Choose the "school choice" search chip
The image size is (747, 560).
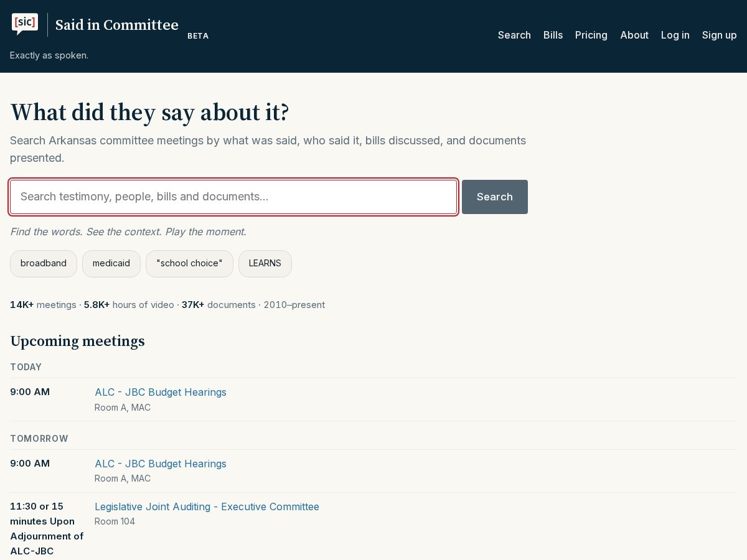click(189, 263)
